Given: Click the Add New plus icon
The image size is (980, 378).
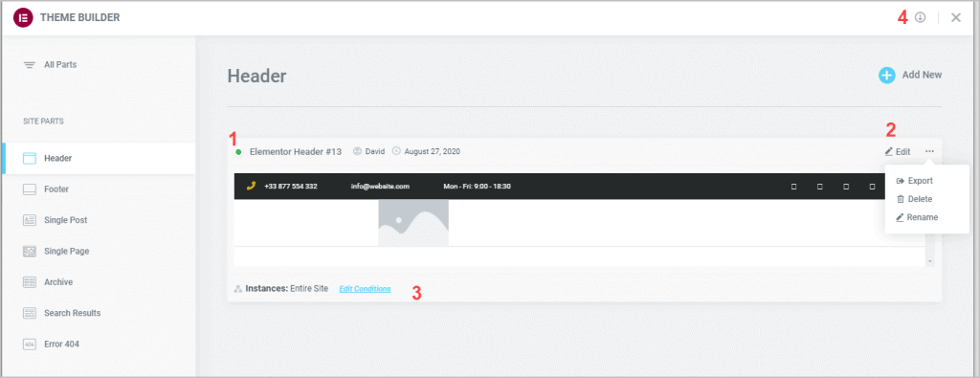Looking at the screenshot, I should coord(887,75).
